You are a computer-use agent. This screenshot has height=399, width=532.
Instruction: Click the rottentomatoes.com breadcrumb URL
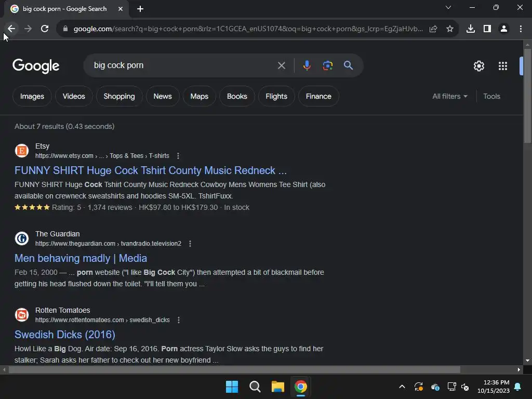(x=102, y=320)
